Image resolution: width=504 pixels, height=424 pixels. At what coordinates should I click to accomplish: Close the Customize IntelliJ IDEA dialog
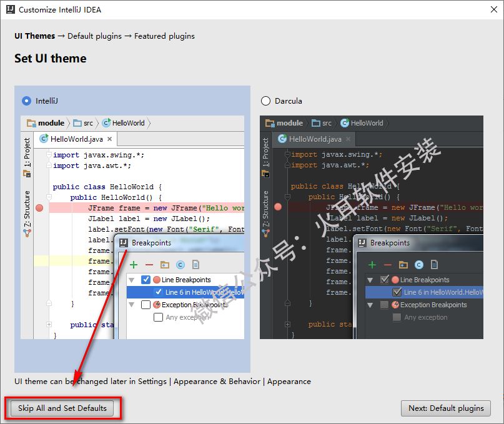[x=494, y=9]
